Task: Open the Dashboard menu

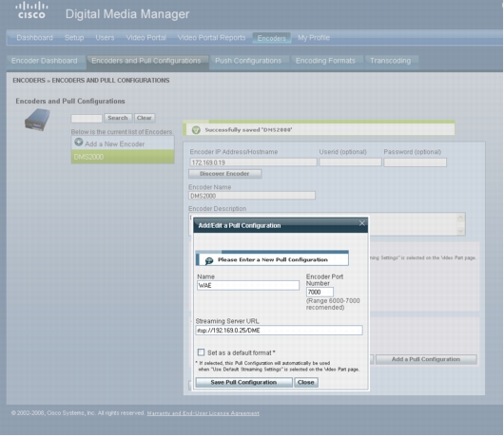Action: pos(35,38)
